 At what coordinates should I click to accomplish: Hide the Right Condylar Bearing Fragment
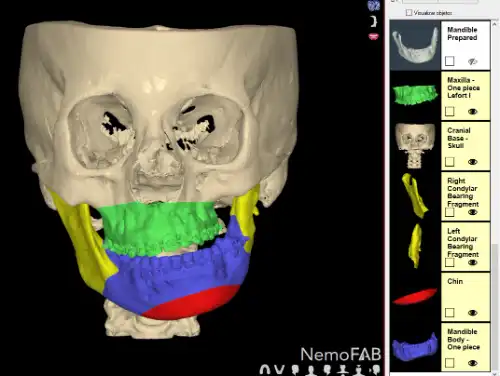[x=473, y=212]
